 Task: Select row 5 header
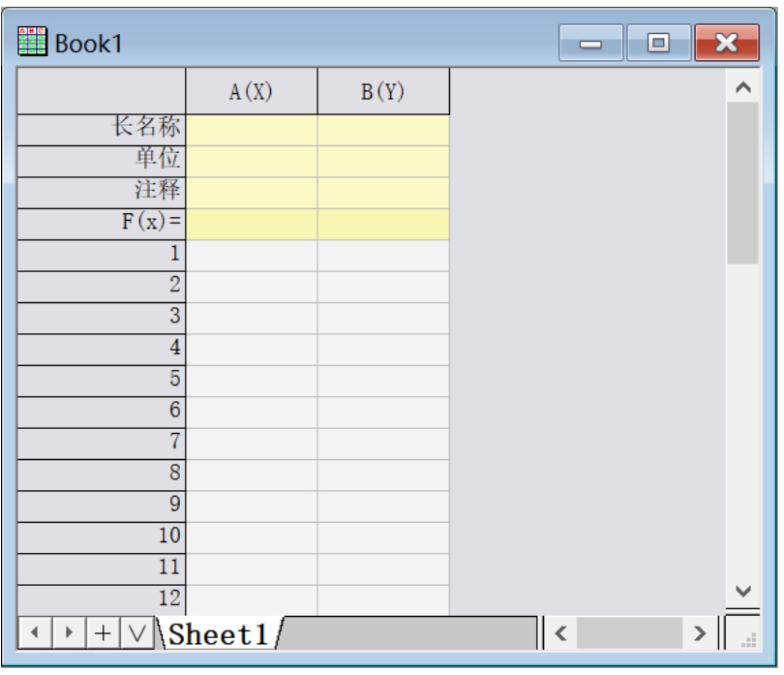coord(102,382)
